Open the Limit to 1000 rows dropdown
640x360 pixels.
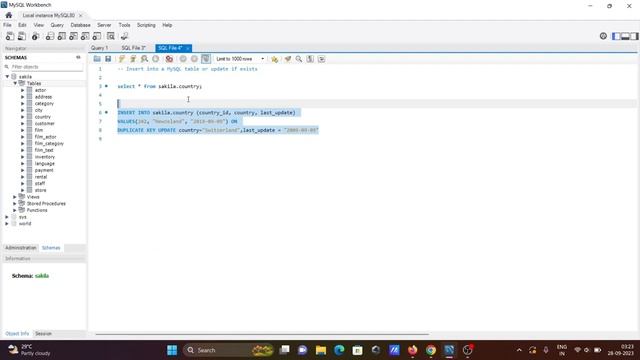pos(240,59)
